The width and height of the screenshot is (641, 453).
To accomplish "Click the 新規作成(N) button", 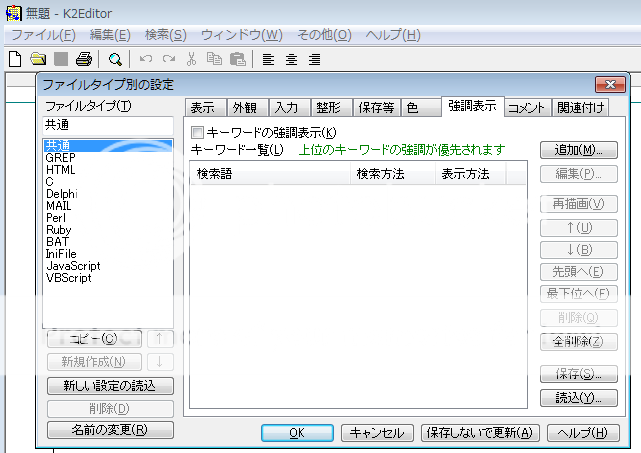I will click(94, 362).
